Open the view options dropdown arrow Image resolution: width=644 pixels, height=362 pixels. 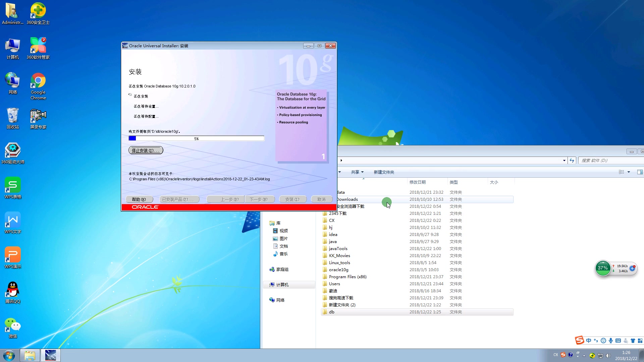coord(629,172)
